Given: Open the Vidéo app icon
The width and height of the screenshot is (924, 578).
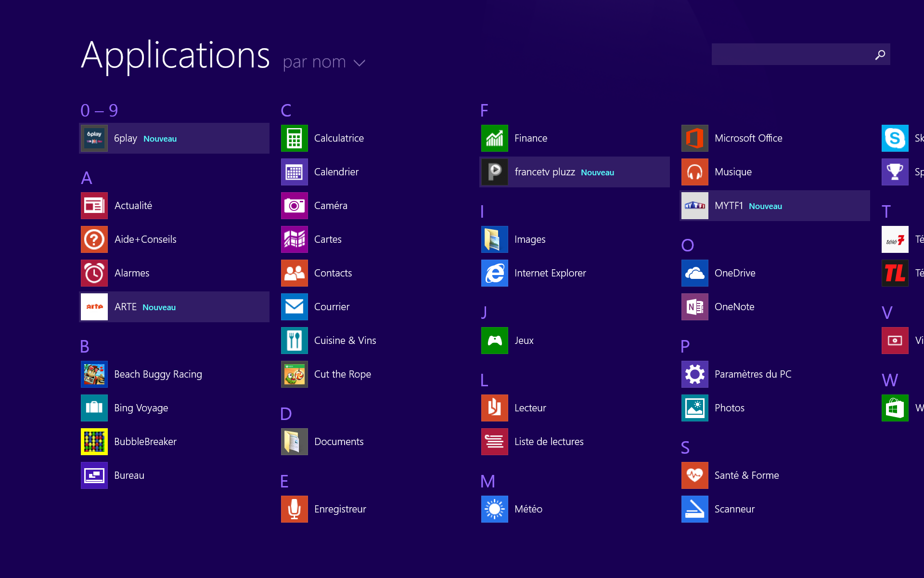Looking at the screenshot, I should click(x=895, y=341).
